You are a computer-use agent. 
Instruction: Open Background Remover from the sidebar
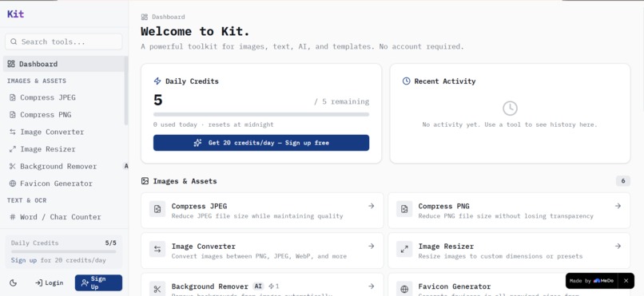point(64,167)
